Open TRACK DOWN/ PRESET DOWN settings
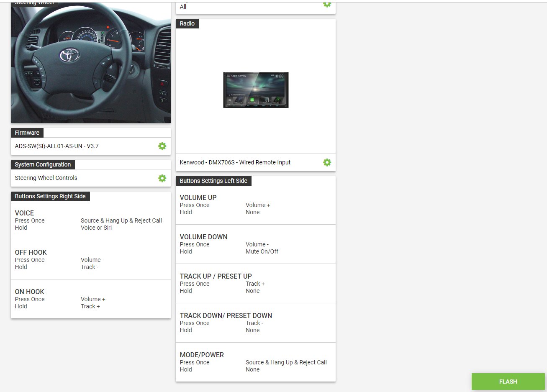 [x=256, y=323]
